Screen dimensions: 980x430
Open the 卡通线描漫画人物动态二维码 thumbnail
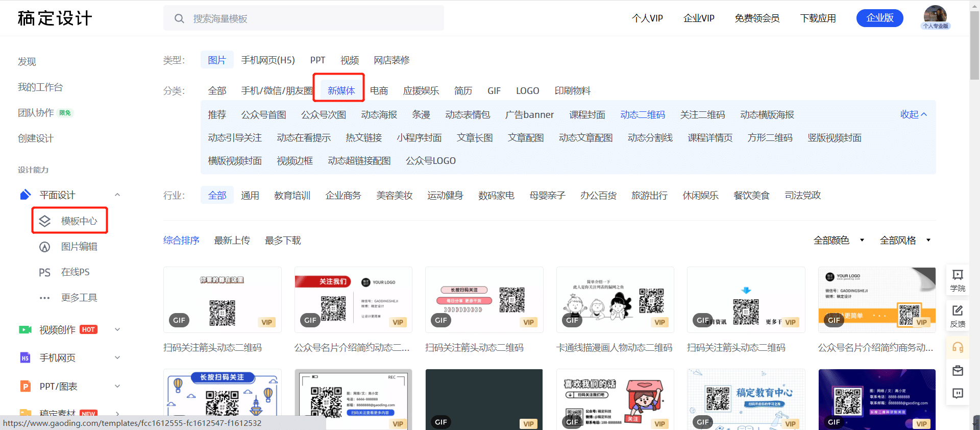click(x=615, y=299)
